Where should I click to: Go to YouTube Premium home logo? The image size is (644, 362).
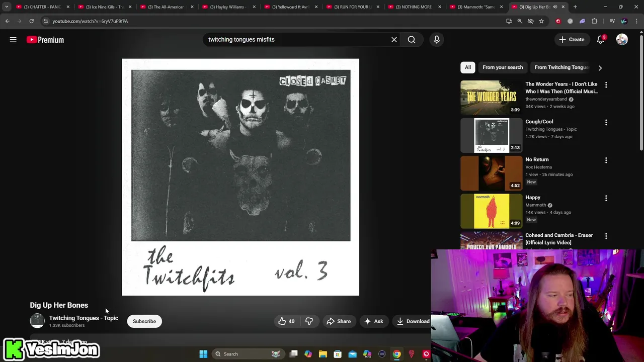click(x=45, y=40)
